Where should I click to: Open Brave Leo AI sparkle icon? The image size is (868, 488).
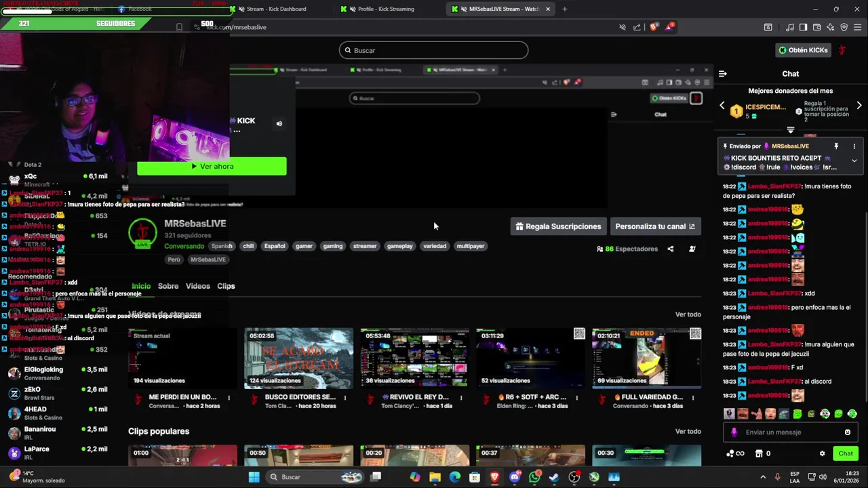pyautogui.click(x=831, y=27)
